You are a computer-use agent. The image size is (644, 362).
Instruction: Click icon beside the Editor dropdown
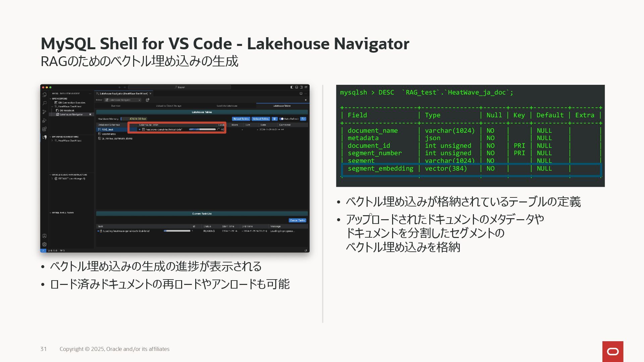147,100
